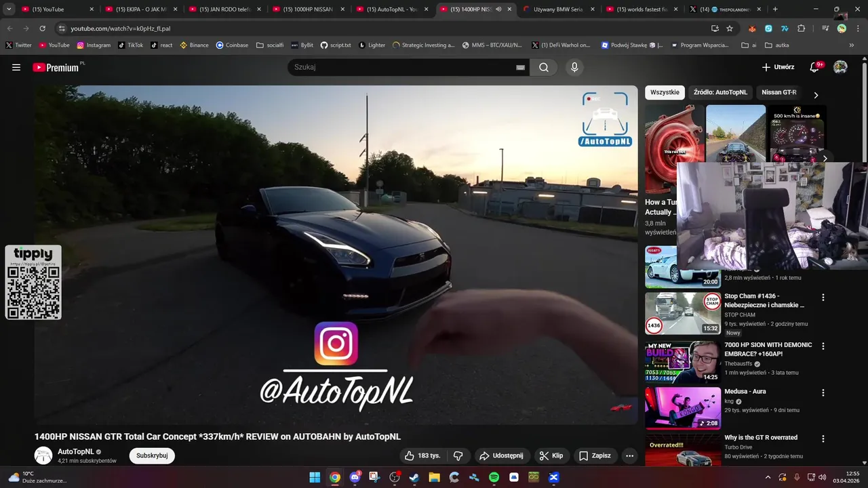This screenshot has height=488, width=868.
Task: Open Chrome extensions puzzle icon
Action: [802, 28]
